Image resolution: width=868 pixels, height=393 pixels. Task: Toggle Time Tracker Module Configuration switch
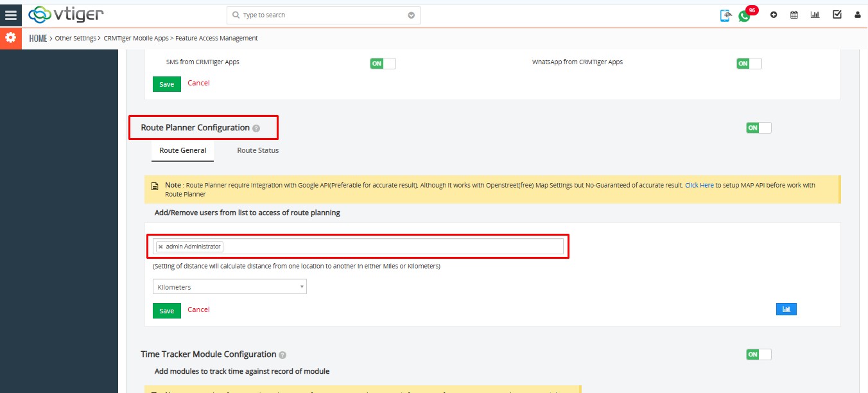(758, 354)
